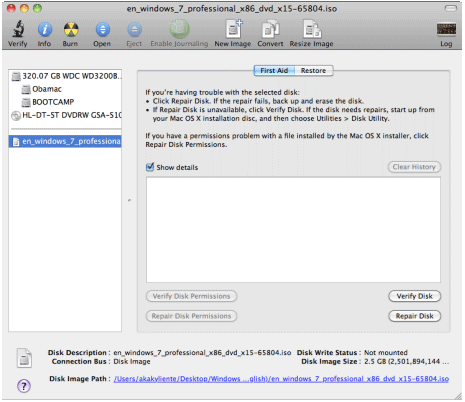465x402 pixels.
Task: Click the toolbar toggle pill in title bar
Action: click(x=451, y=8)
